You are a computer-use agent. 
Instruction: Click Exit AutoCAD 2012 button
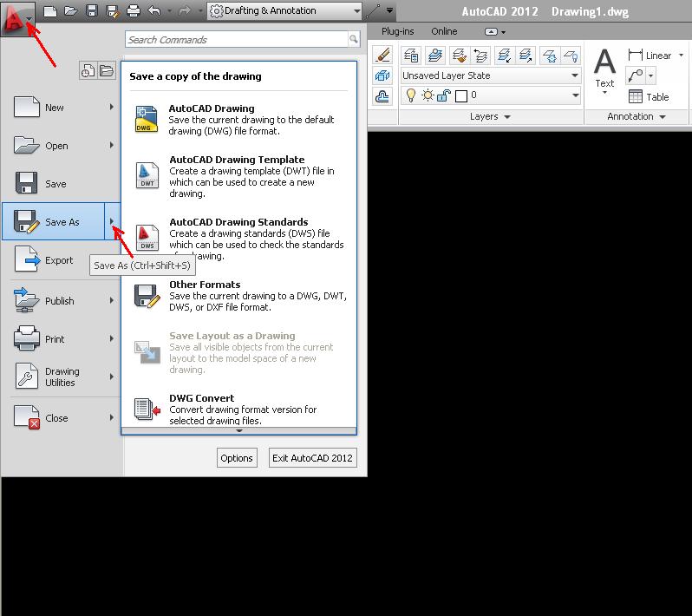(x=312, y=458)
